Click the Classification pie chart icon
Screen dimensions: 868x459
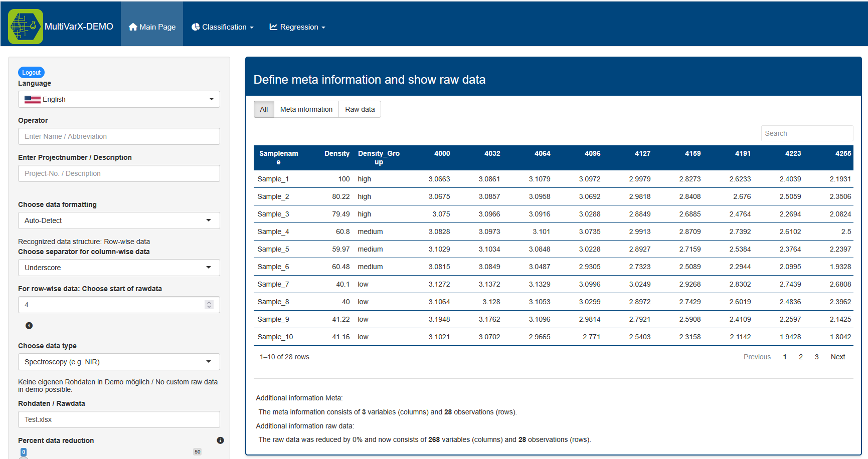click(x=196, y=27)
